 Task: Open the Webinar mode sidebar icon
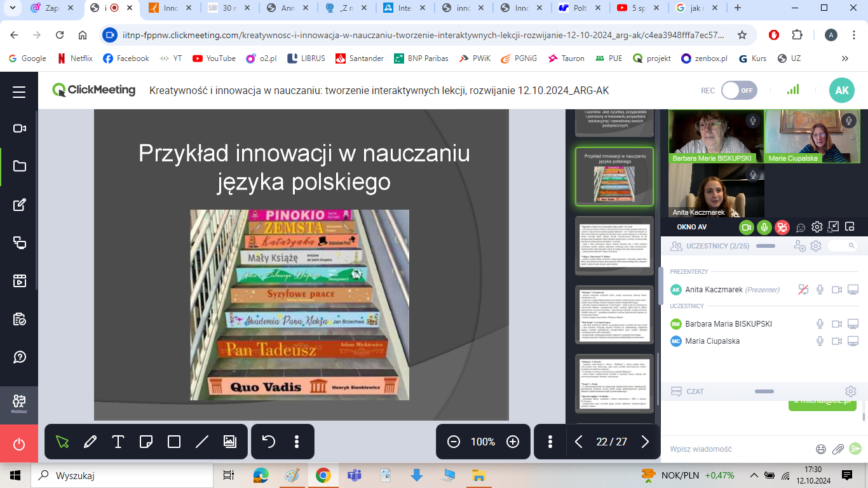click(19, 403)
